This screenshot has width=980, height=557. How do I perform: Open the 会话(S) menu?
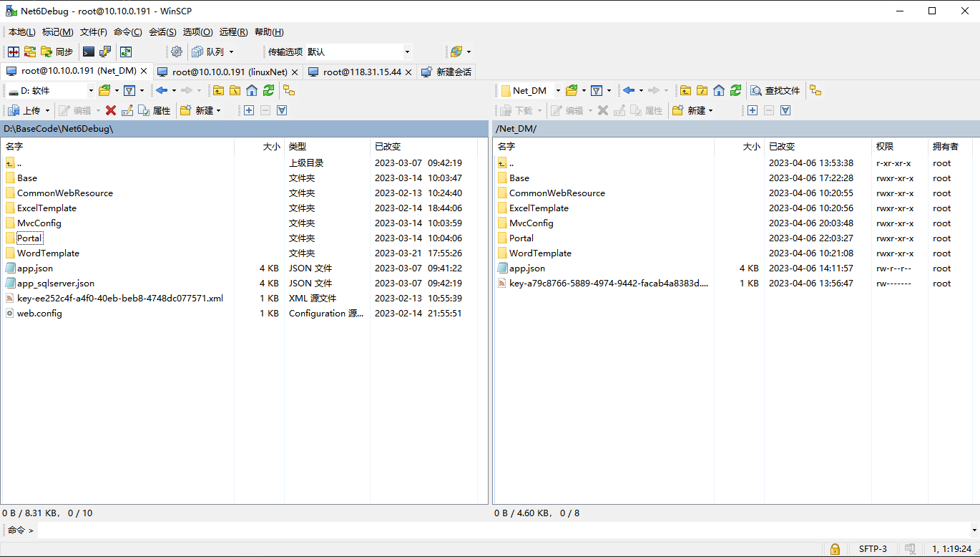coord(162,32)
